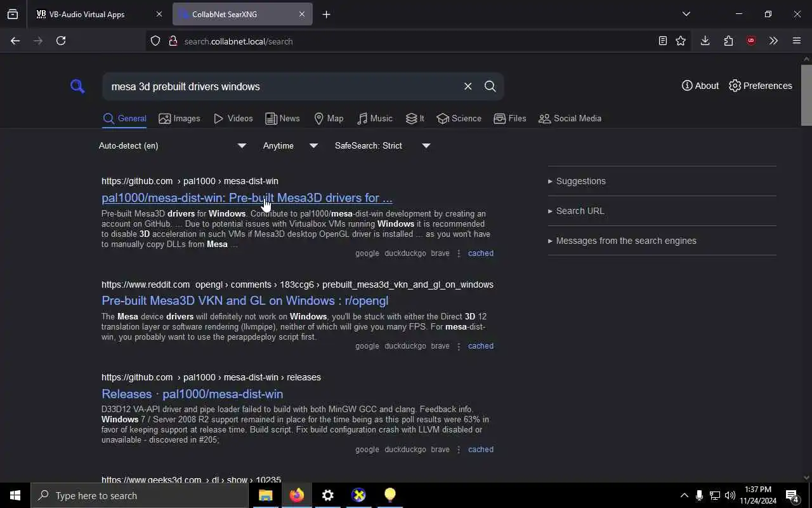Open Preferences
812x508 pixels.
coord(761,86)
